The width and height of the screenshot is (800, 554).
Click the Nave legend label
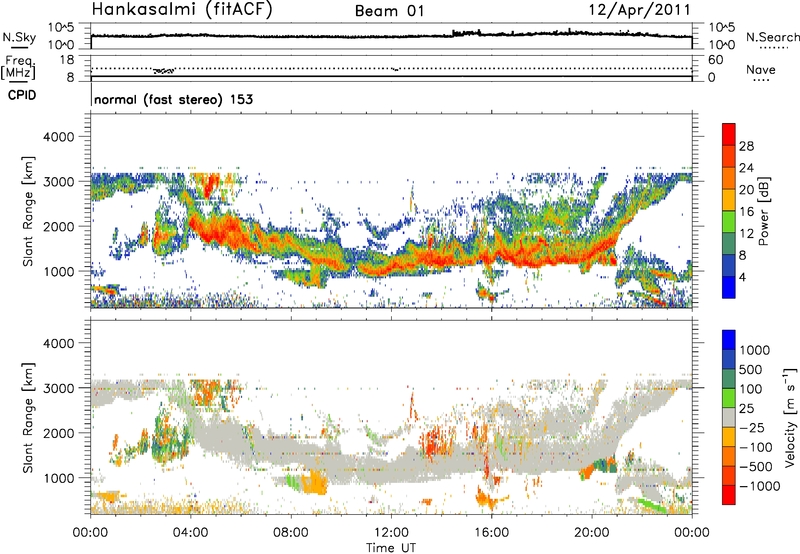(764, 70)
